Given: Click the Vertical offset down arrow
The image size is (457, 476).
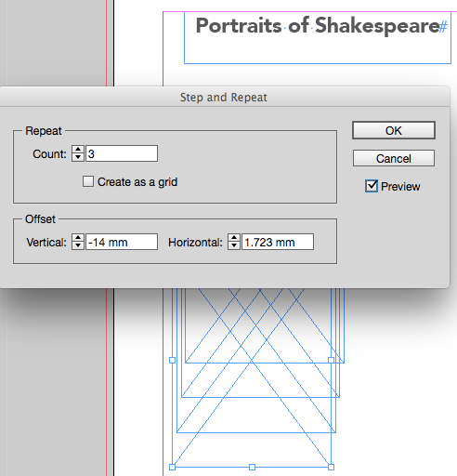Looking at the screenshot, I should click(78, 245).
